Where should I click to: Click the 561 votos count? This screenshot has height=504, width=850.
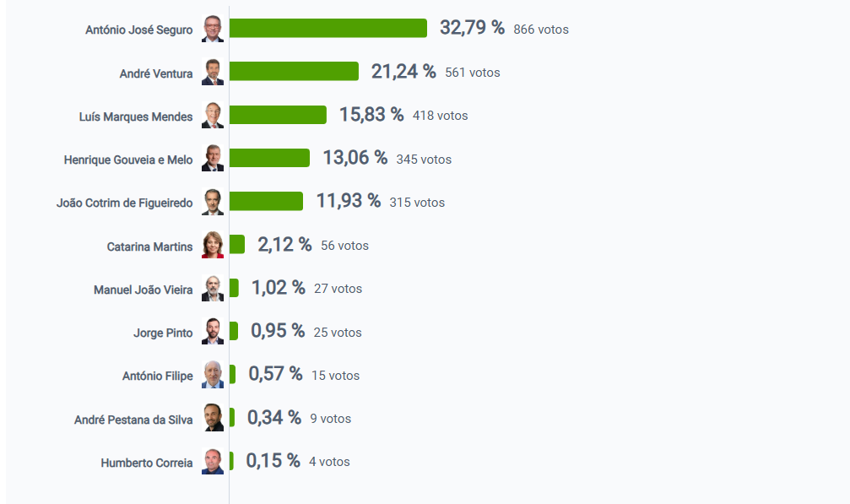point(473,73)
